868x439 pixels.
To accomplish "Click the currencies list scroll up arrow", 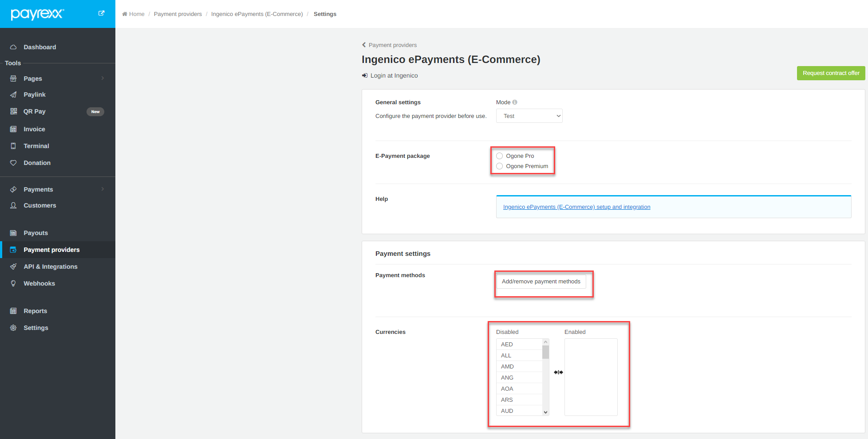I will [x=545, y=342].
